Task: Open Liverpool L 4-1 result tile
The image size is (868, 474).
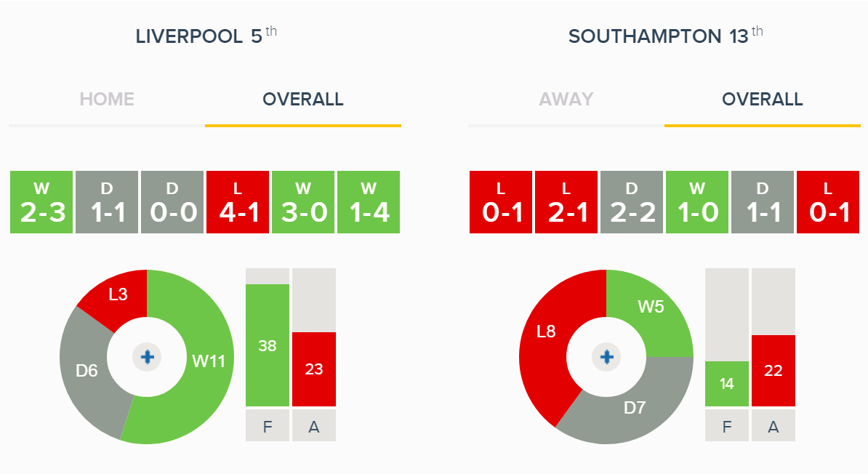Action: [238, 202]
